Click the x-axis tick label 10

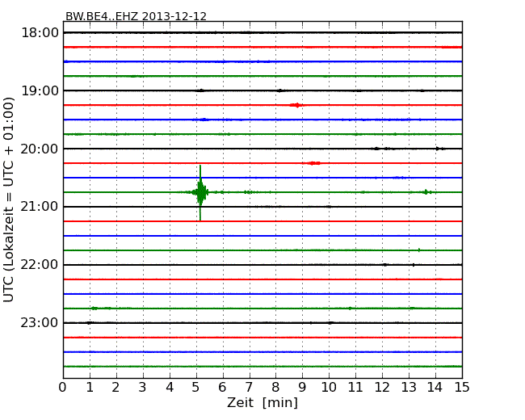329,388
